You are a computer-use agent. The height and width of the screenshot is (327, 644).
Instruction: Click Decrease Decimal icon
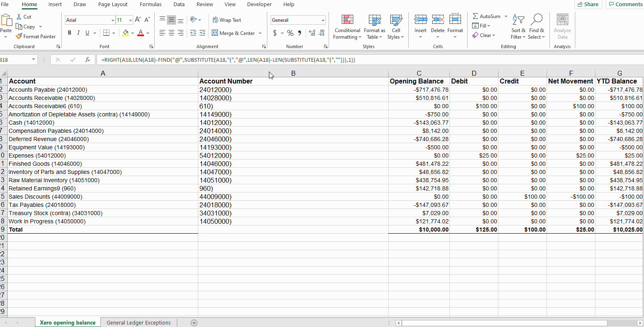pyautogui.click(x=321, y=33)
